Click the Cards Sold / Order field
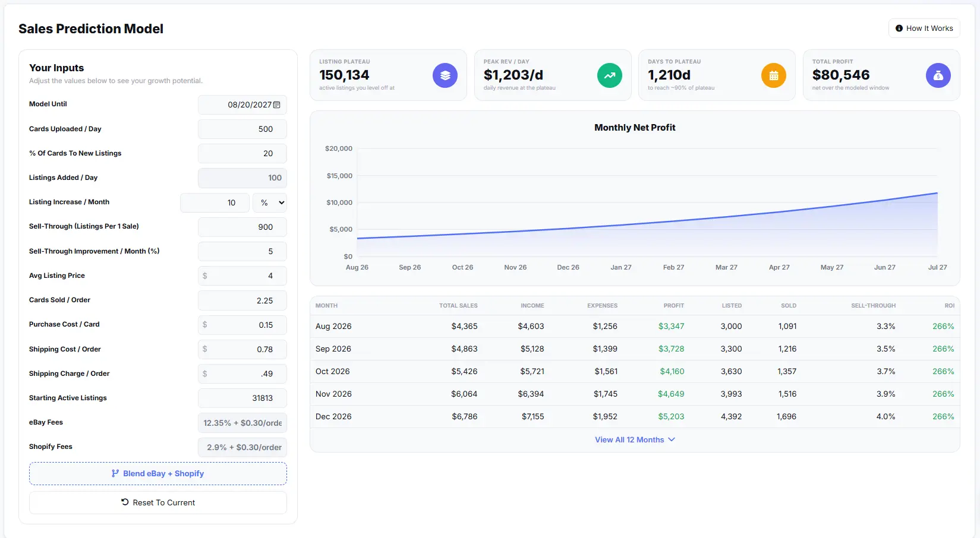980x538 pixels. click(x=242, y=300)
